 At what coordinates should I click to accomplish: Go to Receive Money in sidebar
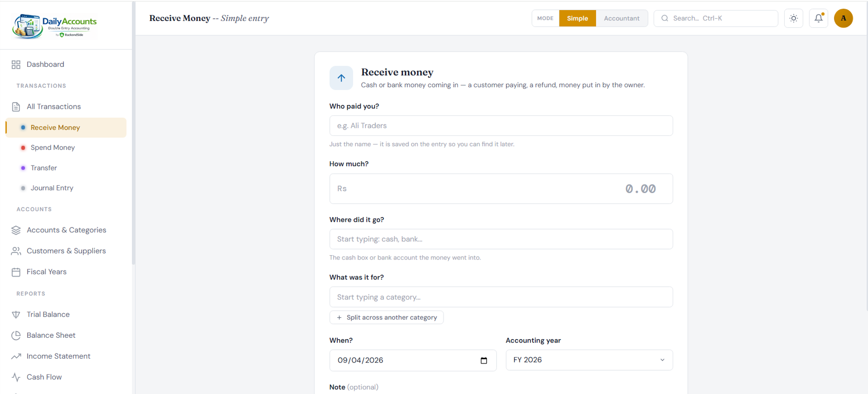[x=66, y=127]
